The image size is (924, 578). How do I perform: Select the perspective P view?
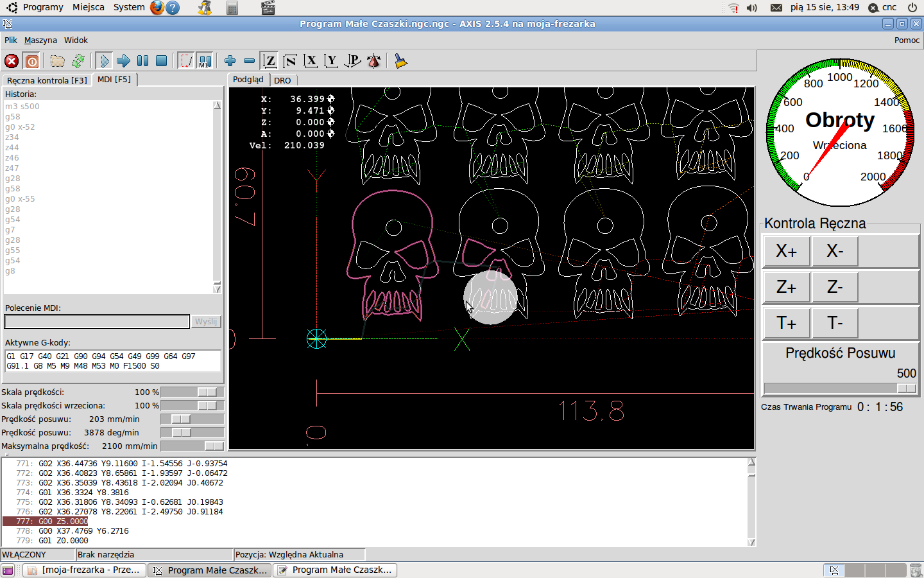pyautogui.click(x=352, y=61)
